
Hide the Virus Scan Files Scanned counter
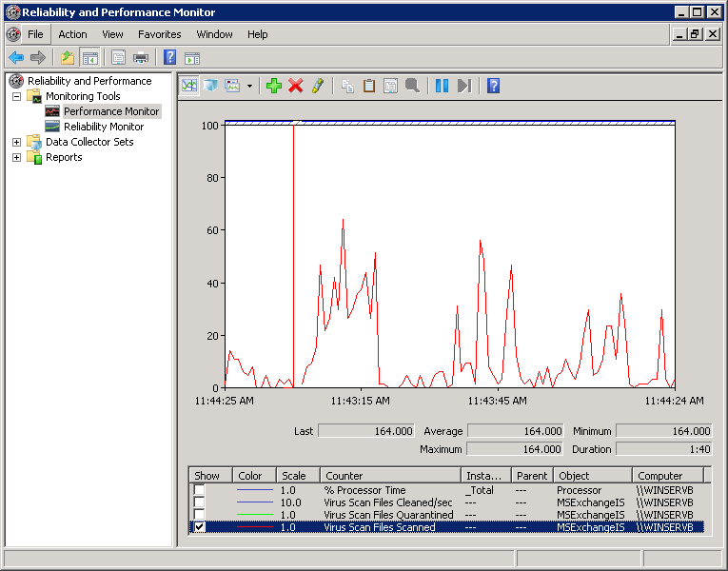(x=199, y=527)
